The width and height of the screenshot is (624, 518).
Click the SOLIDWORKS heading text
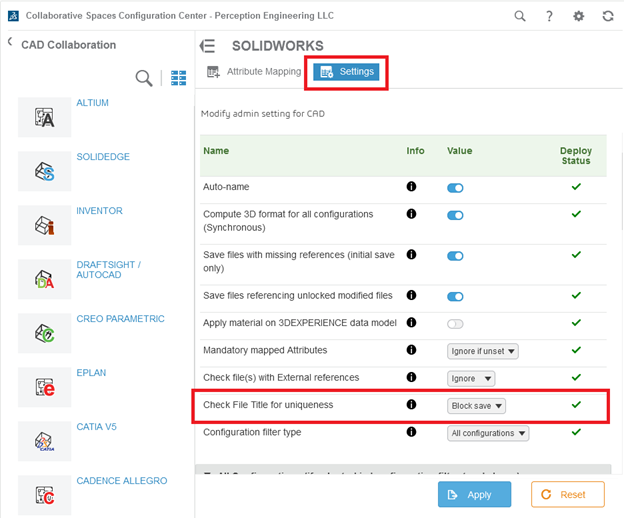point(278,46)
